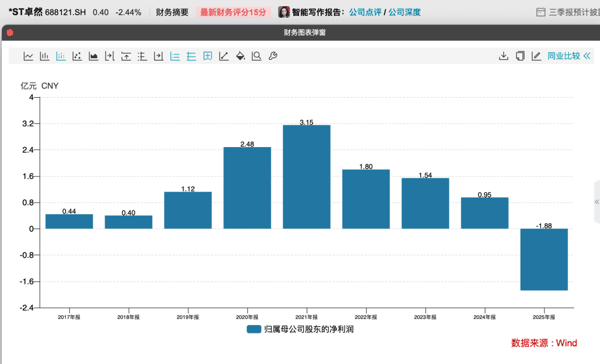Click the 2019年报 bar labeled 1.12
Screen dimensions: 600x364
[x=188, y=211]
